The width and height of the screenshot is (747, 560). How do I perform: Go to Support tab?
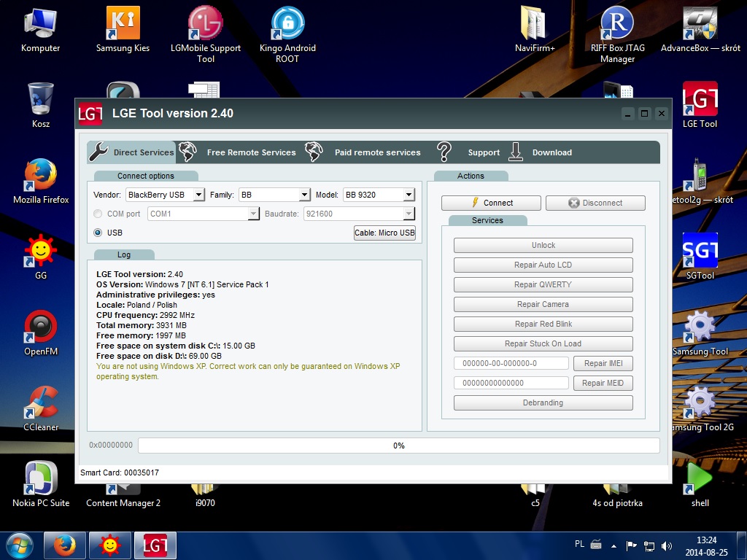pos(469,152)
